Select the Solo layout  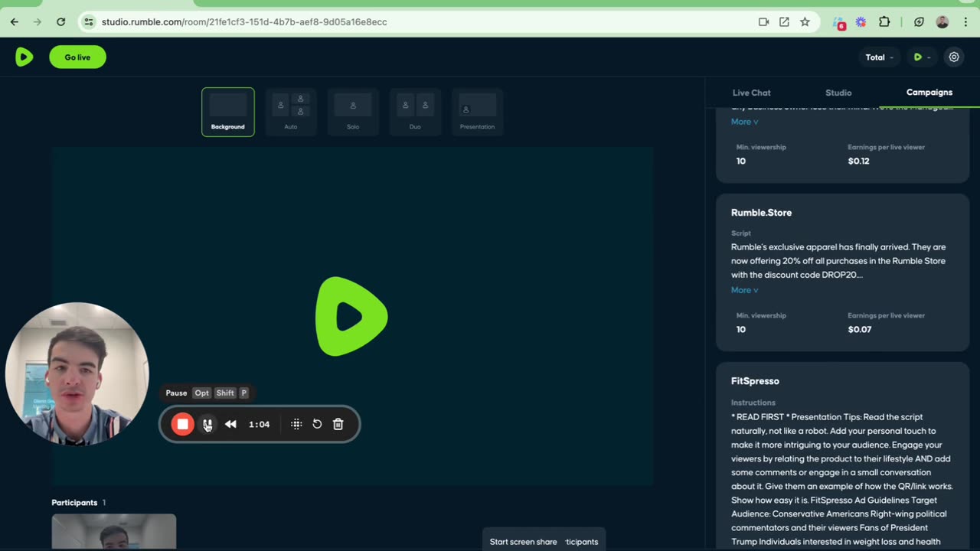click(353, 112)
